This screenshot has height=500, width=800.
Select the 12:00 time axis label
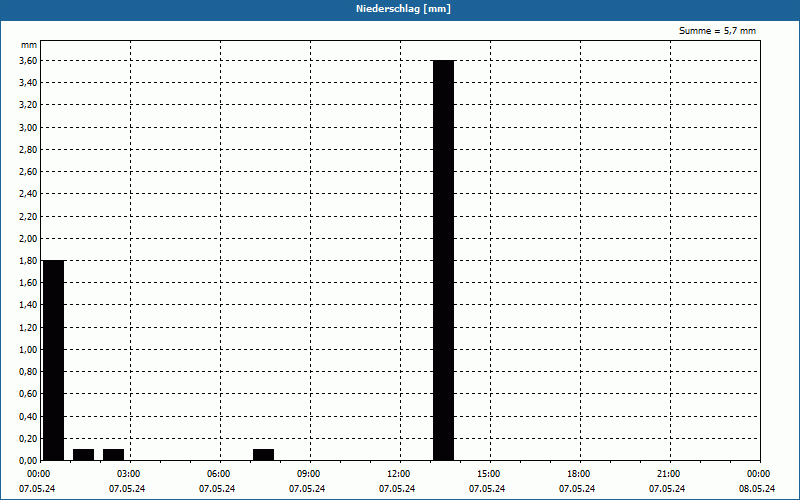coord(398,474)
